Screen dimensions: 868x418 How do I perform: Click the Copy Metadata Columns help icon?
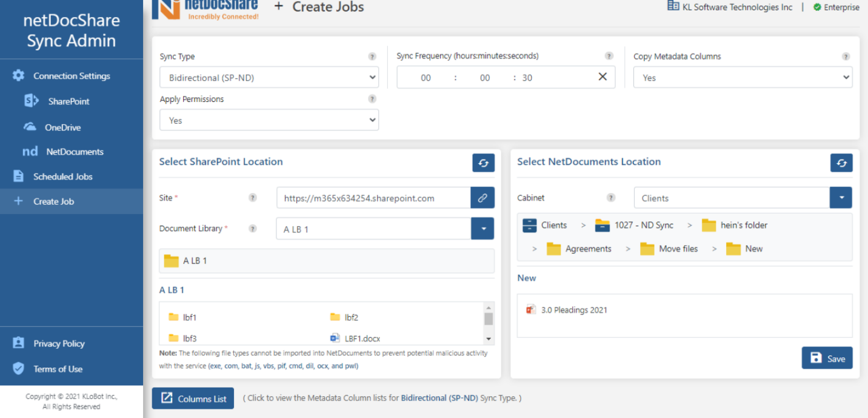pos(846,56)
